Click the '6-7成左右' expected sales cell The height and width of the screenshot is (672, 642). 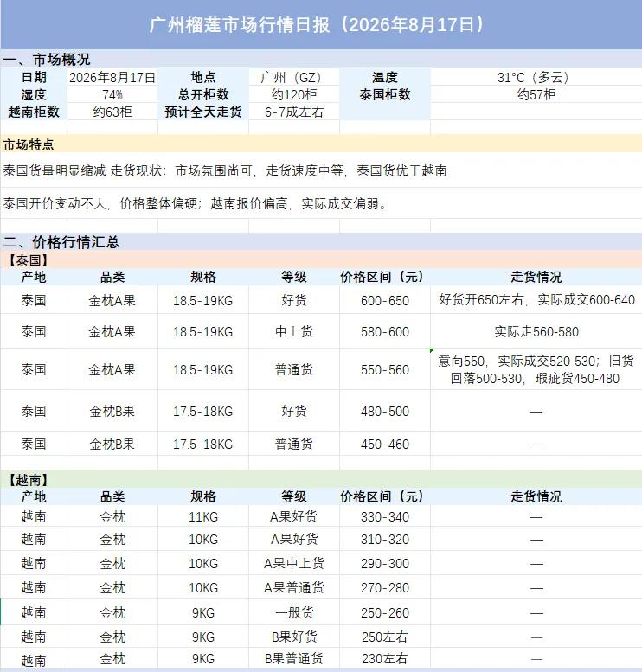[x=294, y=112]
